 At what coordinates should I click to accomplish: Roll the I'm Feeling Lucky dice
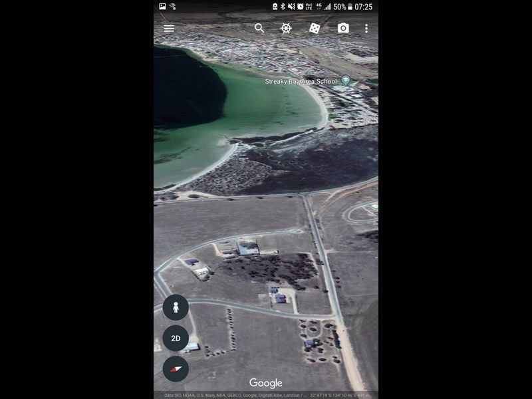tap(315, 28)
